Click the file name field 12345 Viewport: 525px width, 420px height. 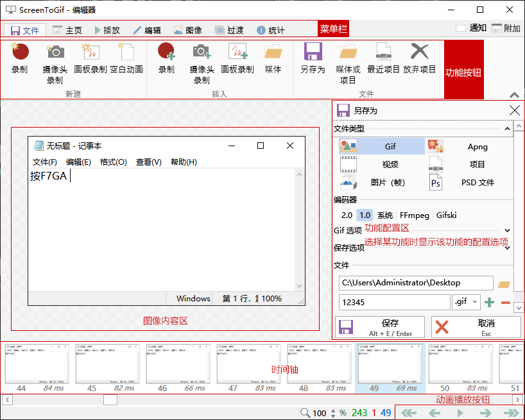[395, 302]
